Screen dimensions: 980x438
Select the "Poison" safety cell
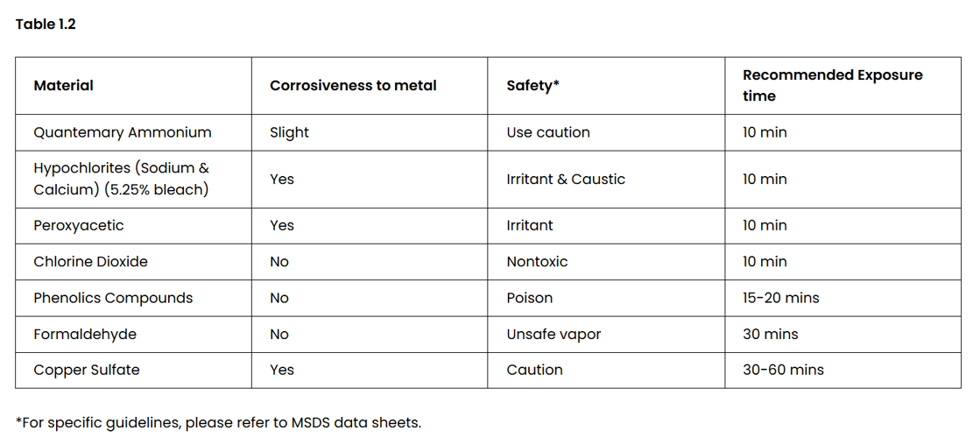530,298
